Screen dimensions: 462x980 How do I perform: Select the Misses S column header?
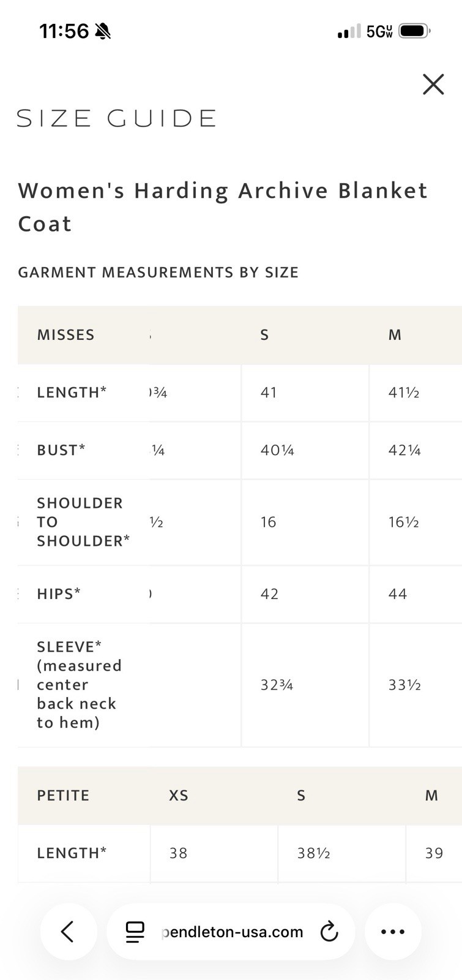[x=264, y=335]
